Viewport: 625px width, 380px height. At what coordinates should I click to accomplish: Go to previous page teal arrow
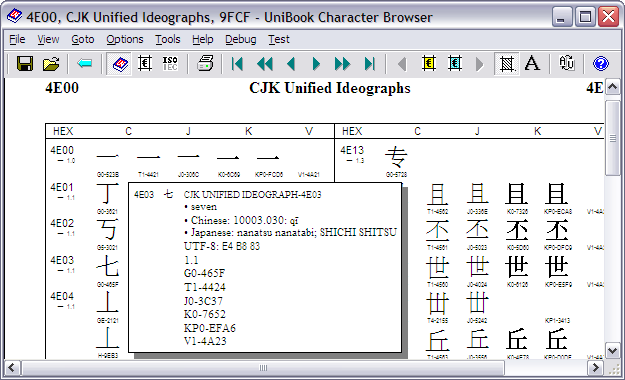(x=291, y=64)
